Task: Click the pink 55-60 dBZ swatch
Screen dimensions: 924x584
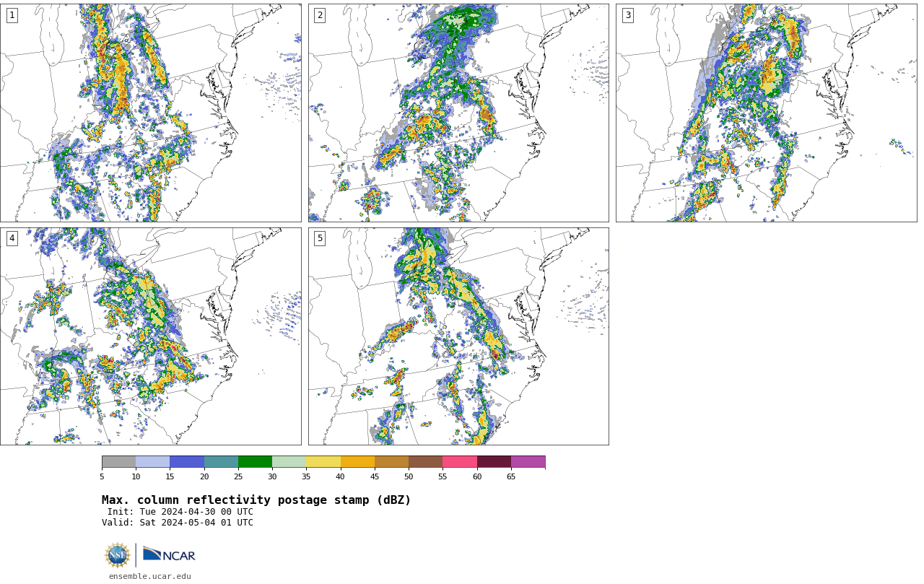Action: coord(460,462)
